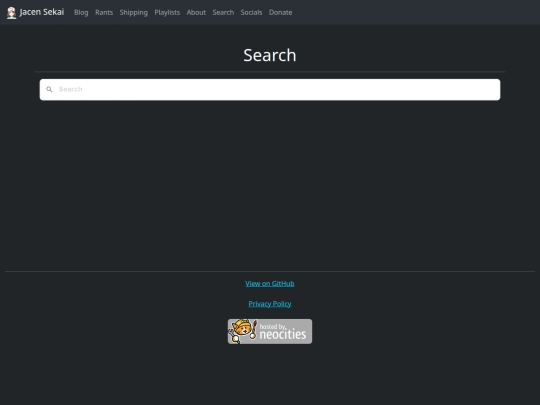This screenshot has height=405, width=540.
Task: Open the About page
Action: [196, 12]
